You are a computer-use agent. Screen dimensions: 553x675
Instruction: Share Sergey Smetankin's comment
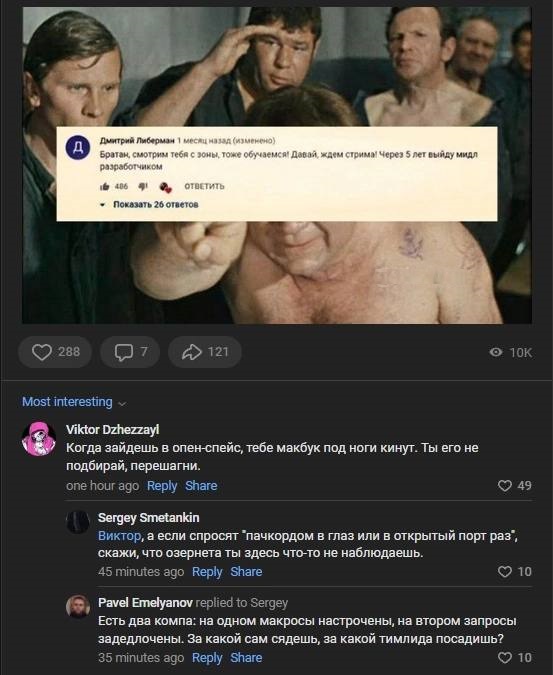point(246,572)
